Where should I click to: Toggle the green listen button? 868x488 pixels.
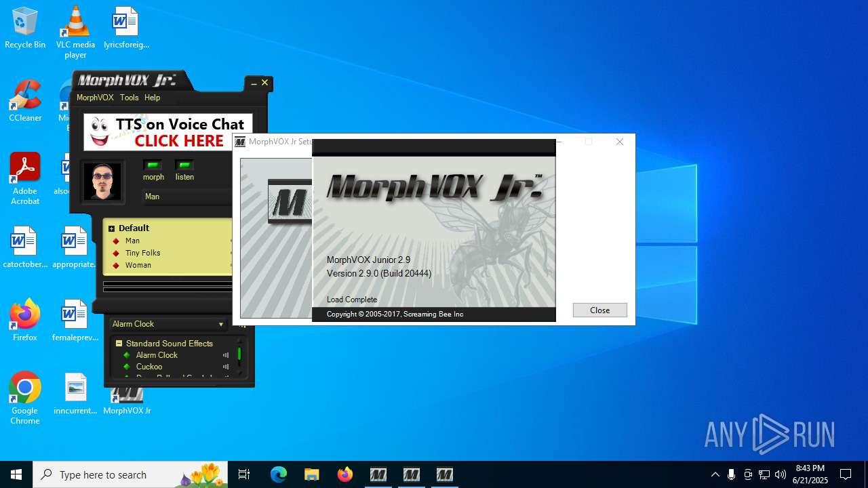tap(184, 165)
